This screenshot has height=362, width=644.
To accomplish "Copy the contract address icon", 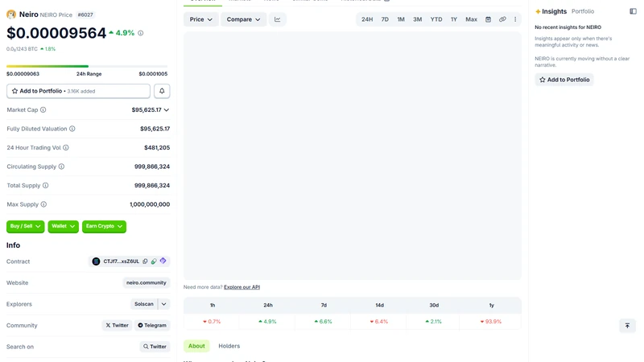I will (145, 261).
